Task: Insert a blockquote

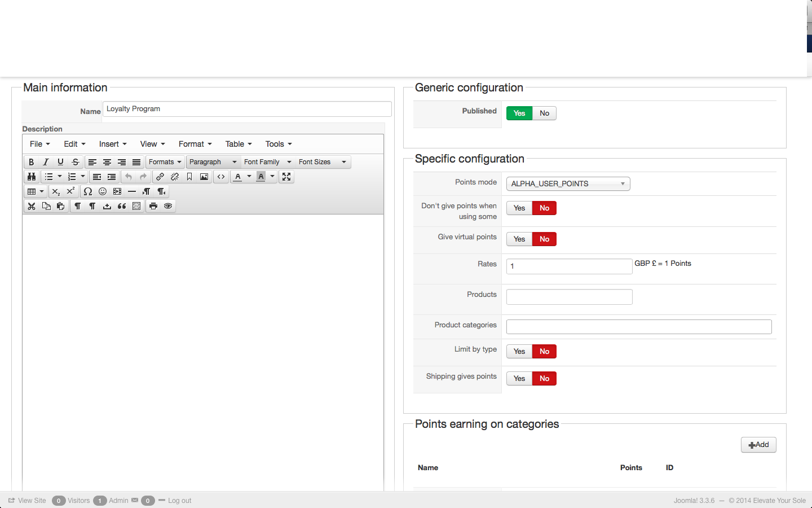Action: click(122, 206)
